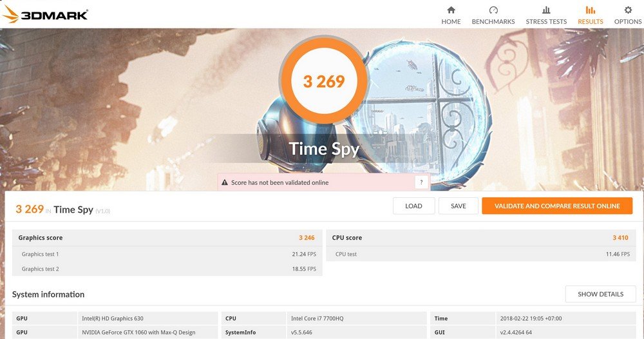
Task: Expand system info with SHOW DETAILS
Action: coord(600,295)
